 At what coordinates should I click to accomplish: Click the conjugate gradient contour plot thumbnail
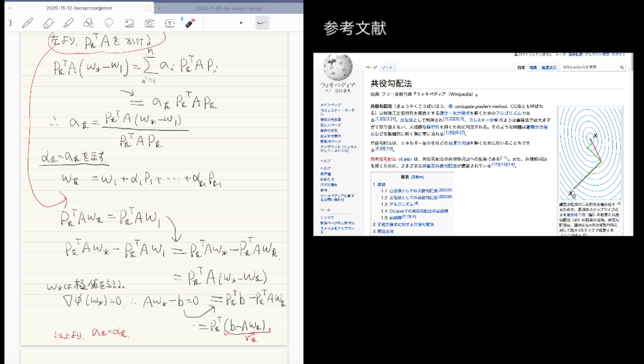[x=590, y=153]
